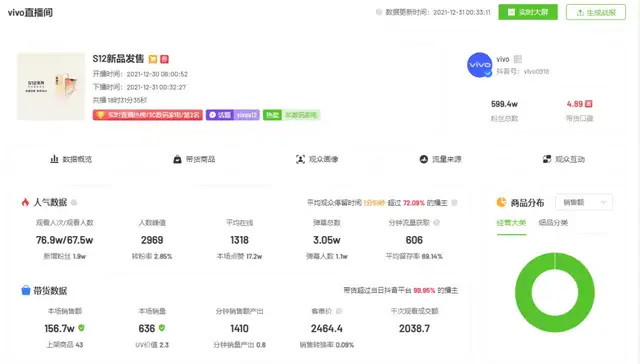The width and height of the screenshot is (640, 364).
Task: Click the grey icon next to vivo name
Action: 518,59
